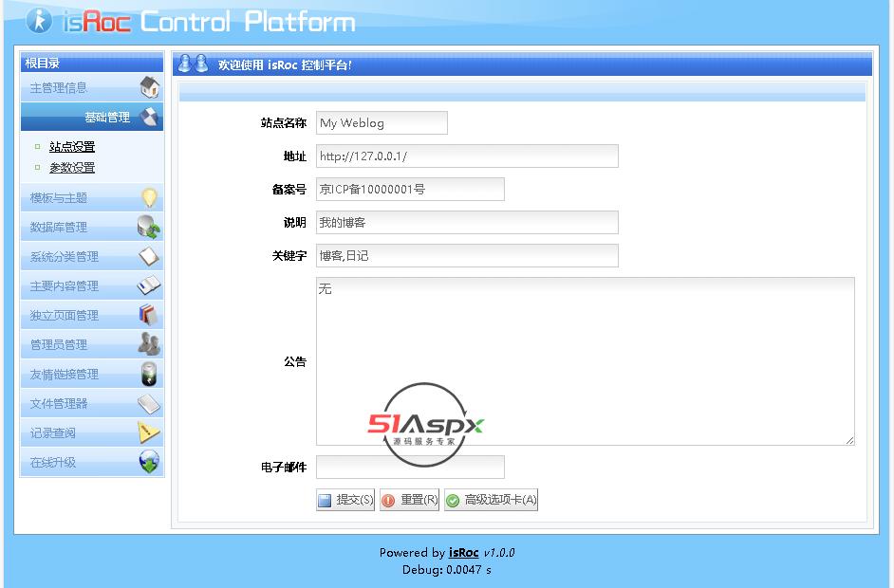This screenshot has width=894, height=588.
Task: Click the 欢迎使用 isRoc 控制平台 title text
Action: click(285, 64)
